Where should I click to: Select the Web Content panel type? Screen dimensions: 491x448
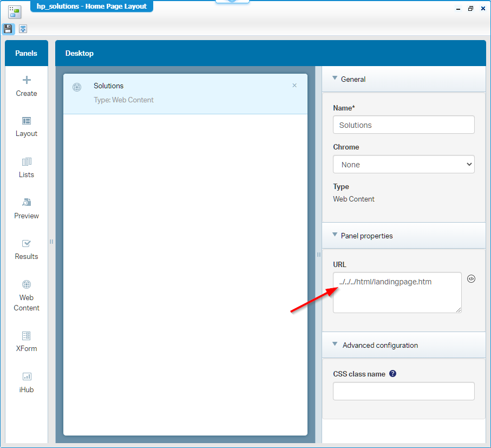27,295
